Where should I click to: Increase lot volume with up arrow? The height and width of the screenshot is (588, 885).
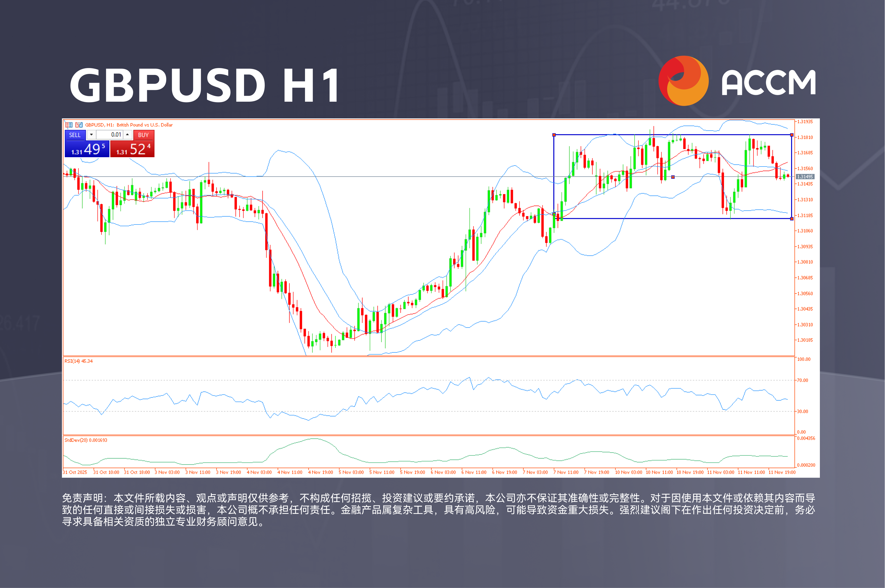pyautogui.click(x=128, y=135)
